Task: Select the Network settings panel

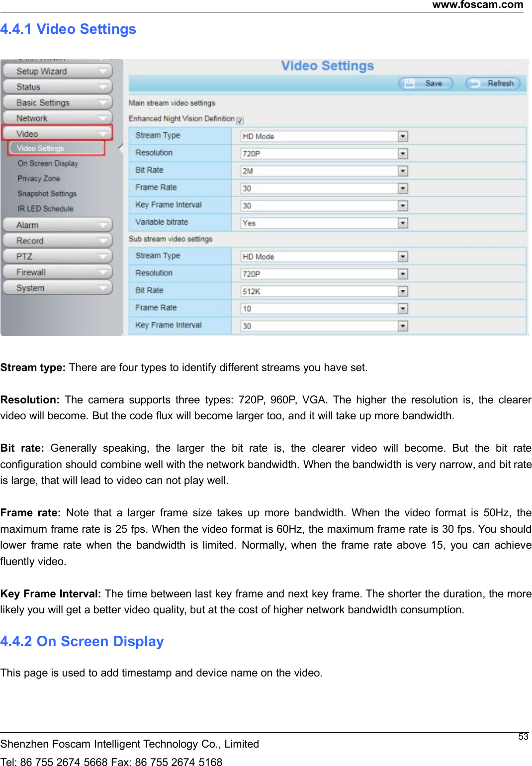Action: [x=57, y=118]
